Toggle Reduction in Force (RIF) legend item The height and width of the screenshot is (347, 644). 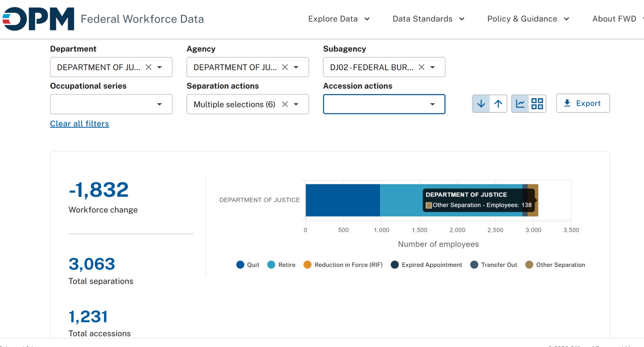pos(343,265)
